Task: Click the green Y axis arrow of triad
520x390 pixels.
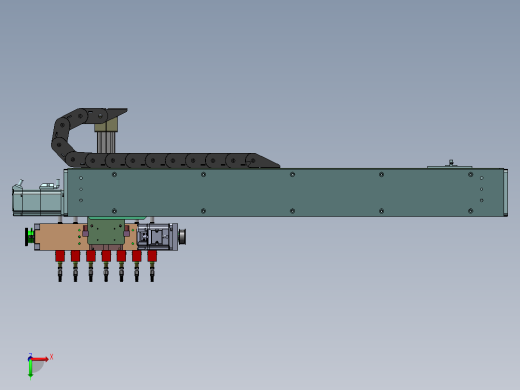Action: 30,370
